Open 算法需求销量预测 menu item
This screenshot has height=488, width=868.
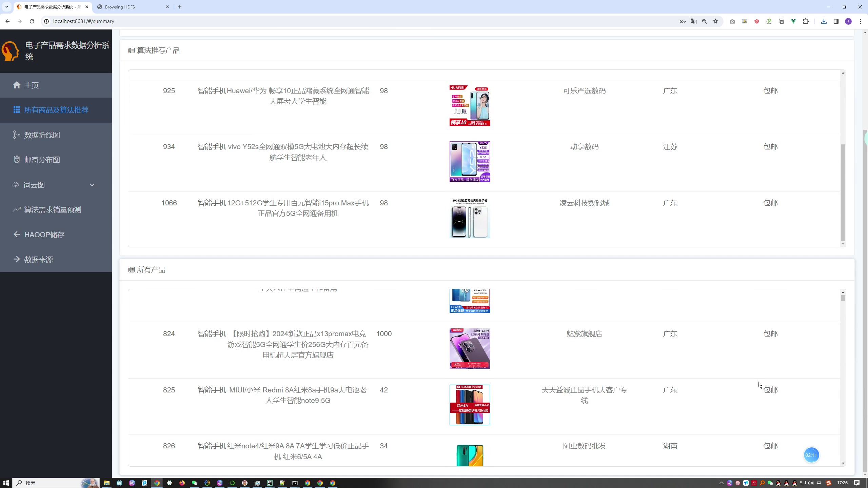click(x=56, y=209)
